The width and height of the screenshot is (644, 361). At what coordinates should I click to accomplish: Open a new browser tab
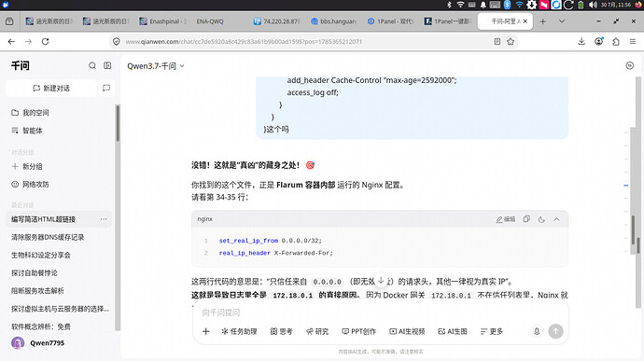543,21
